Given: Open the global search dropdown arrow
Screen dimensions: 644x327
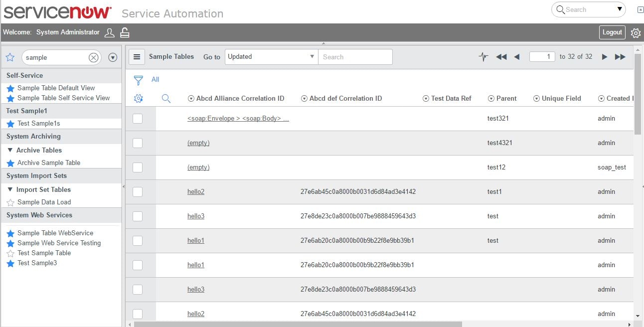Looking at the screenshot, I should click(620, 9).
